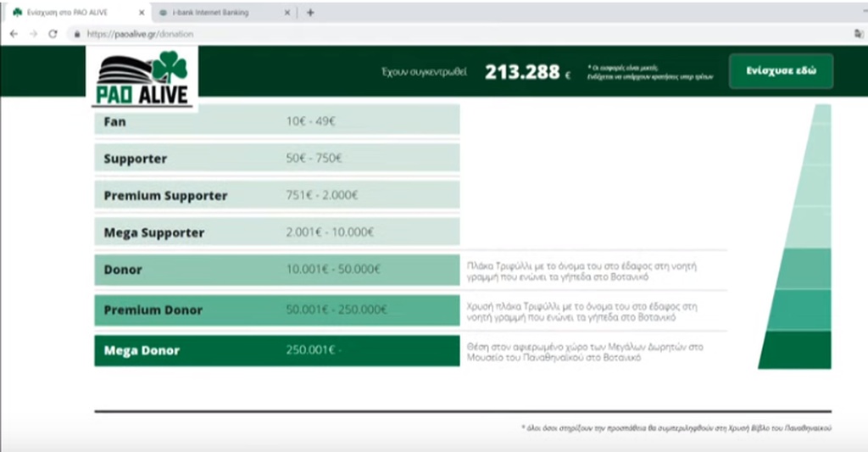Viewport: 868px width, 452px height.
Task: Click the 10.001€ - 50.000€ range text
Action: (x=333, y=269)
